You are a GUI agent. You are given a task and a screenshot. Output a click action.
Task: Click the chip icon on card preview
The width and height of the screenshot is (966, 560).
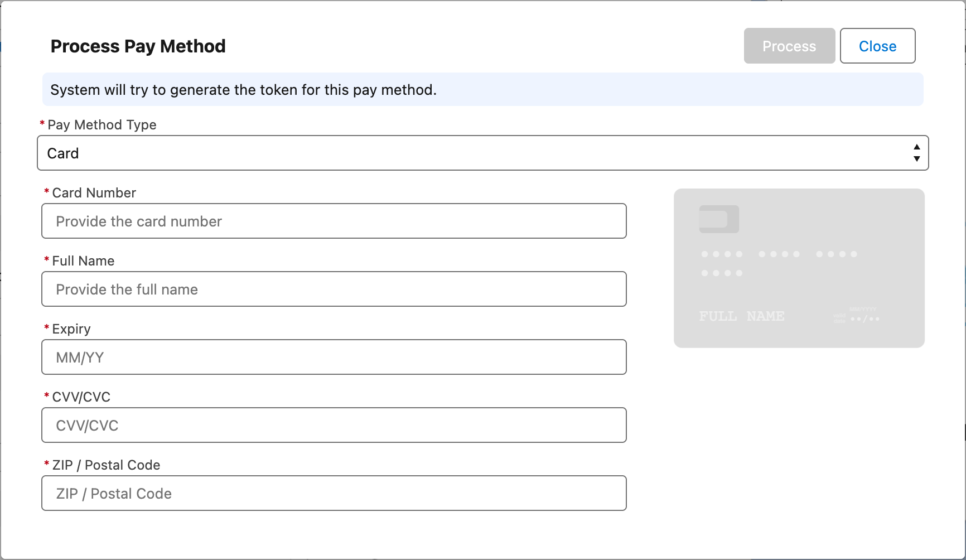[x=719, y=219]
